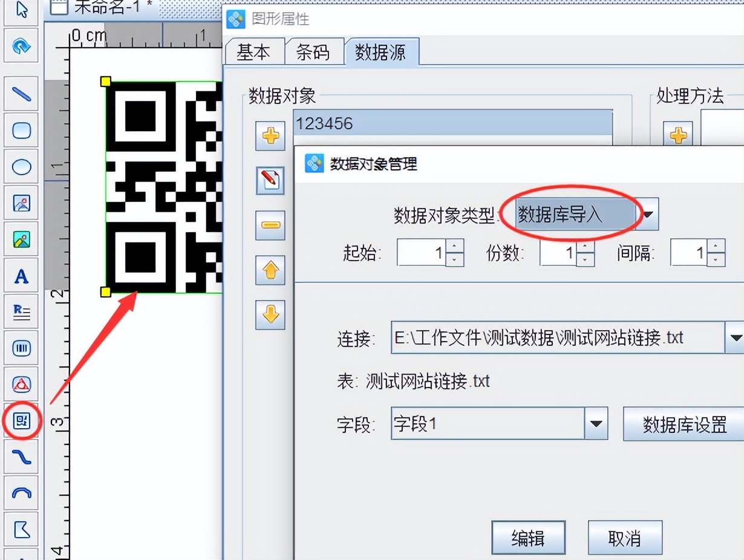Screen dimensions: 744x560
Task: Select the landscape image insert tool
Action: pos(22,240)
